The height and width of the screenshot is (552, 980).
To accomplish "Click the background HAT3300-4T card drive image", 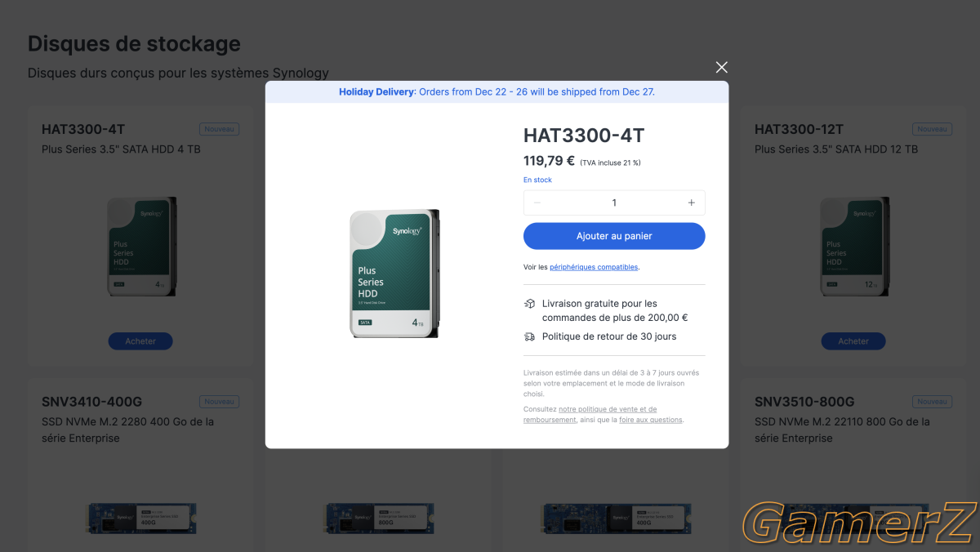I will (142, 247).
